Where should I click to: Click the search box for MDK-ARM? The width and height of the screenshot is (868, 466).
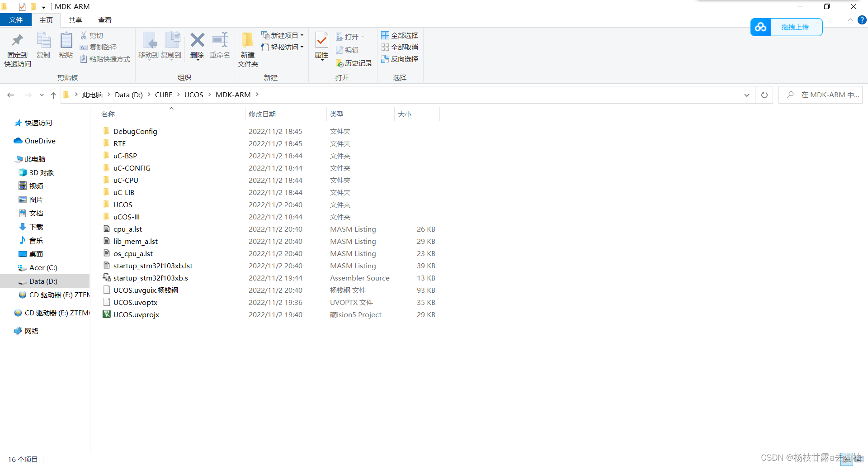(x=821, y=95)
